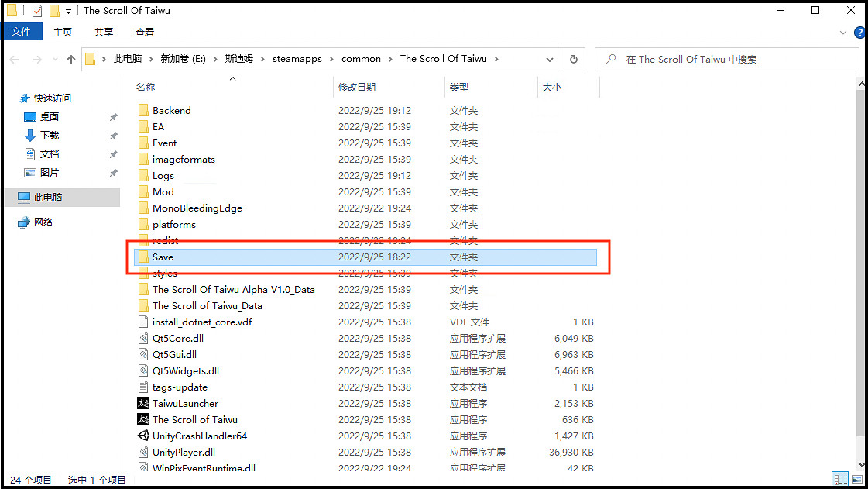Screen dimensions: 868x489
Task: Open the Backend folder
Action: pyautogui.click(x=171, y=110)
